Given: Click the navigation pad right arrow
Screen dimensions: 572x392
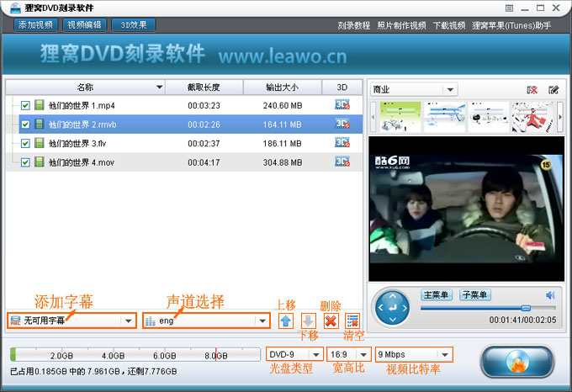Looking at the screenshot, I should tap(405, 308).
